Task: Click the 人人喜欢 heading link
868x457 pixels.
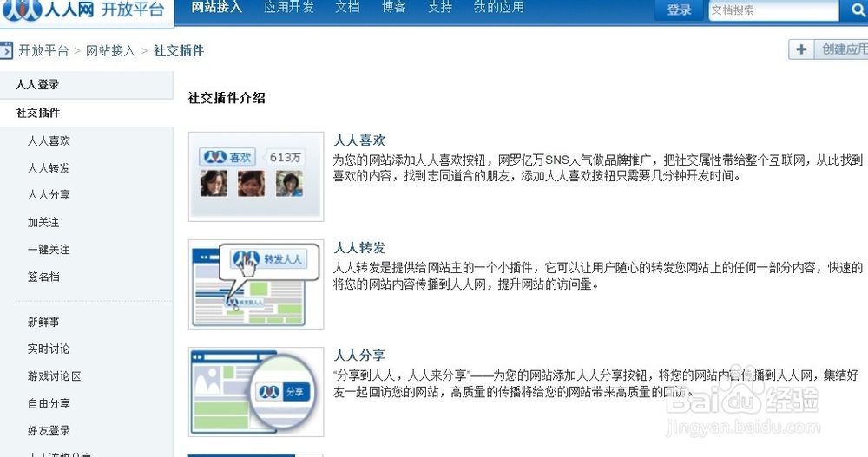Action: click(359, 140)
